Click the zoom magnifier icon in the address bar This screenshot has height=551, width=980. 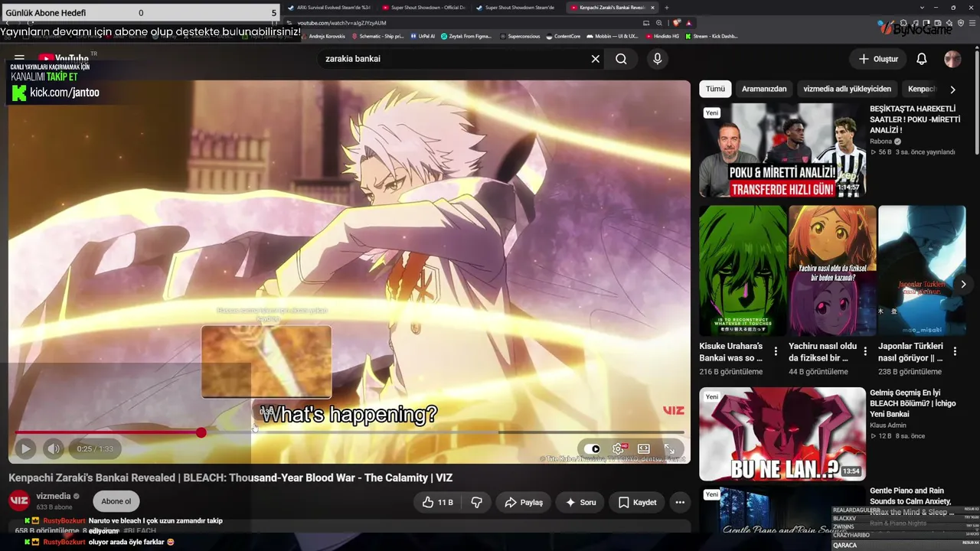point(659,23)
